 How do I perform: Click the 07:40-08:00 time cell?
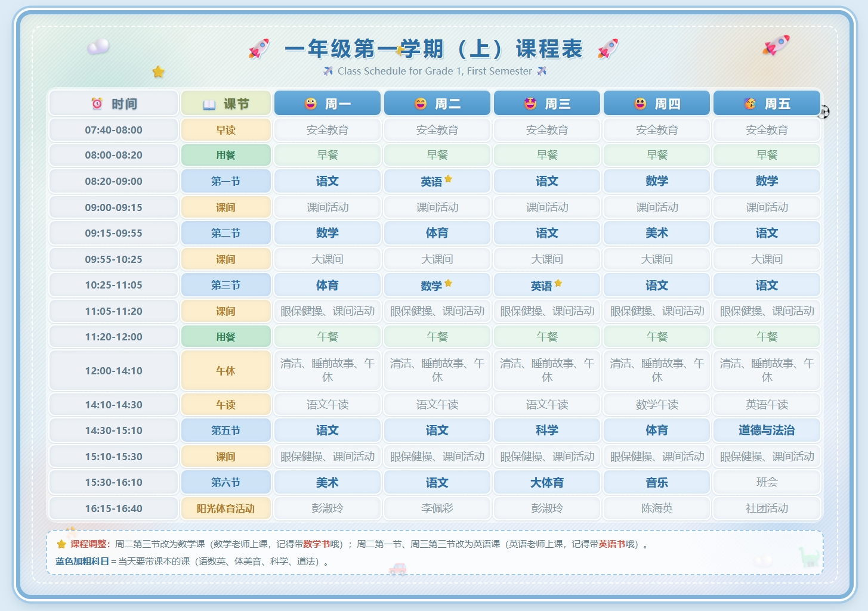tap(113, 130)
